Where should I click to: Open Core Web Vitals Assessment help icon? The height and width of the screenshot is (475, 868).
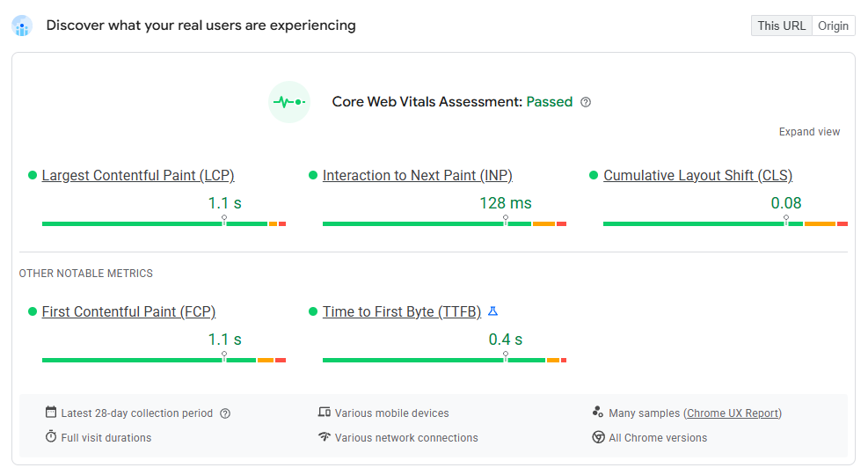coord(586,102)
